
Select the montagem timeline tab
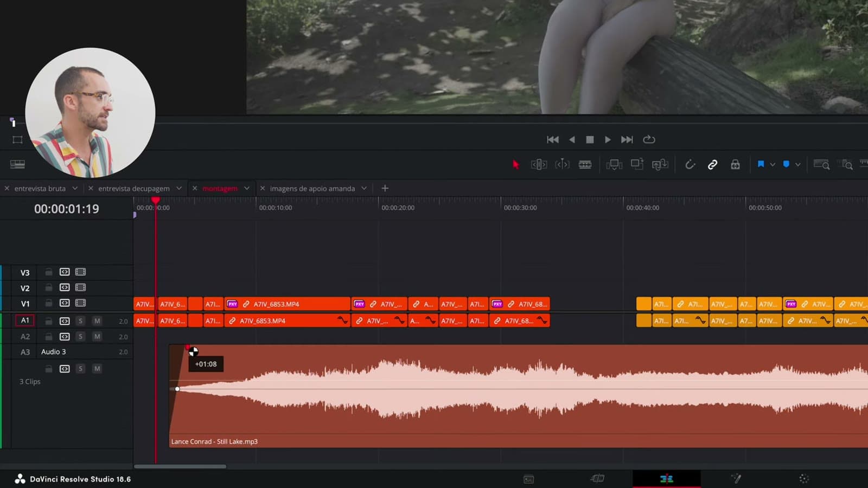(220, 189)
